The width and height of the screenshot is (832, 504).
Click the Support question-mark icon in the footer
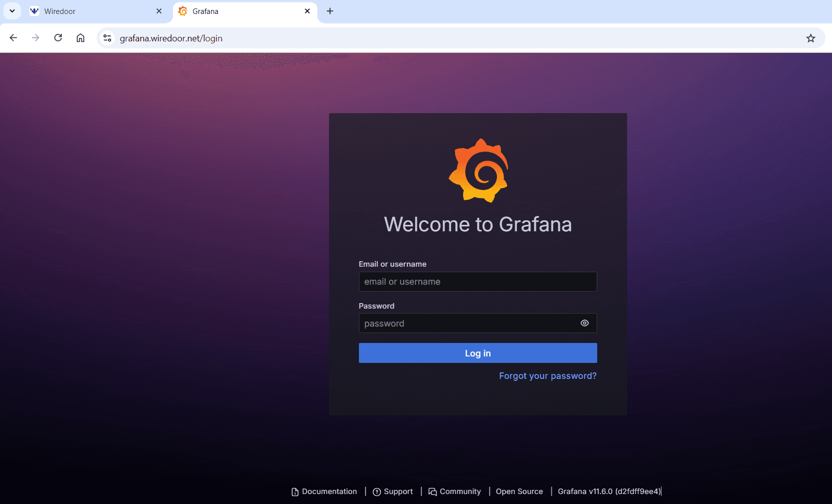377,492
